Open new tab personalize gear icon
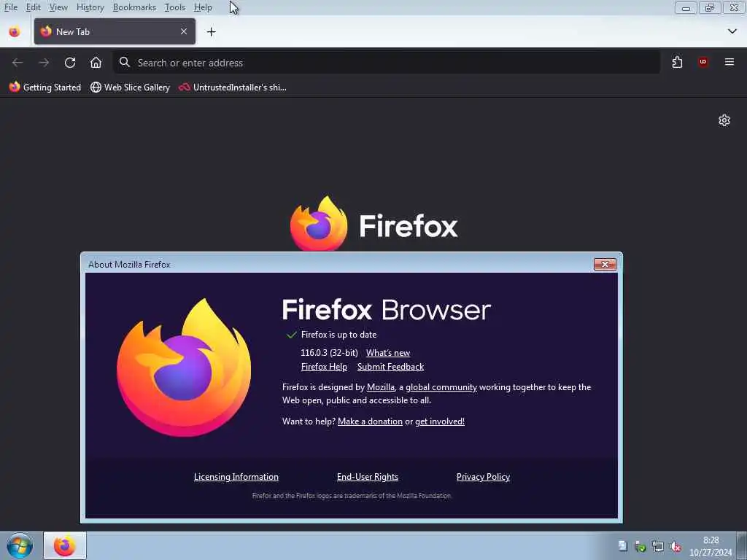The height and width of the screenshot is (560, 747). pos(724,120)
